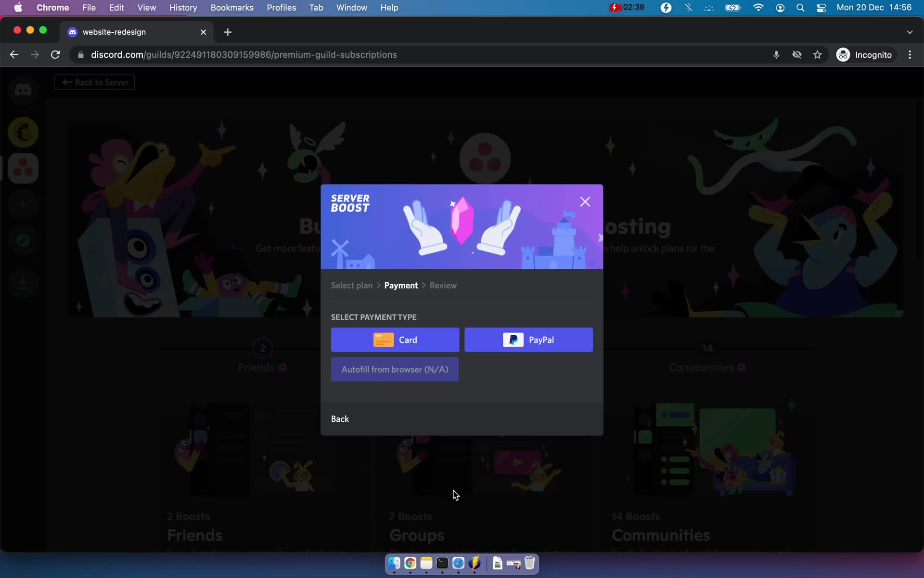The image size is (924, 578).
Task: Open the File menu
Action: click(x=89, y=8)
